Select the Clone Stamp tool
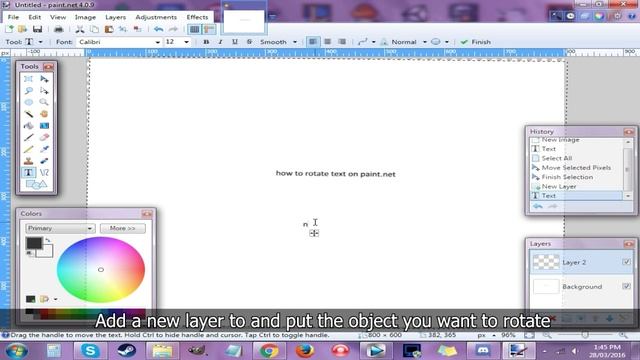 29,161
